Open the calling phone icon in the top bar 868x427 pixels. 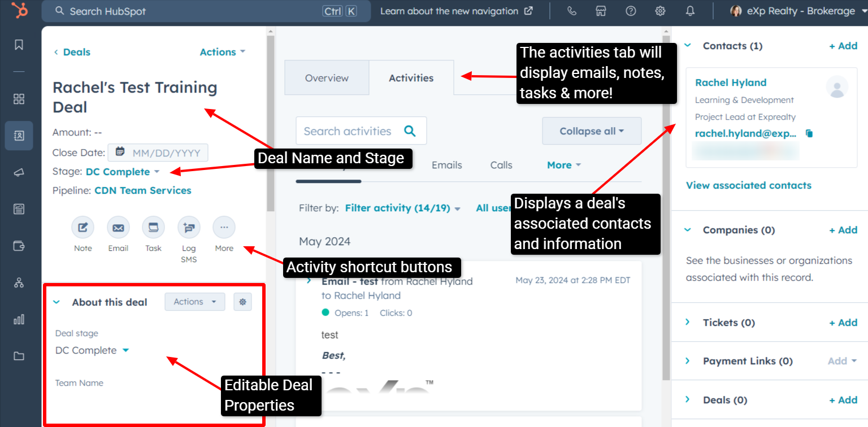tap(572, 11)
